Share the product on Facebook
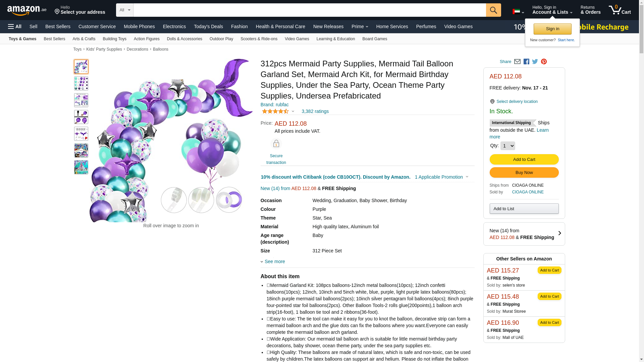This screenshot has height=362, width=644. (526, 62)
